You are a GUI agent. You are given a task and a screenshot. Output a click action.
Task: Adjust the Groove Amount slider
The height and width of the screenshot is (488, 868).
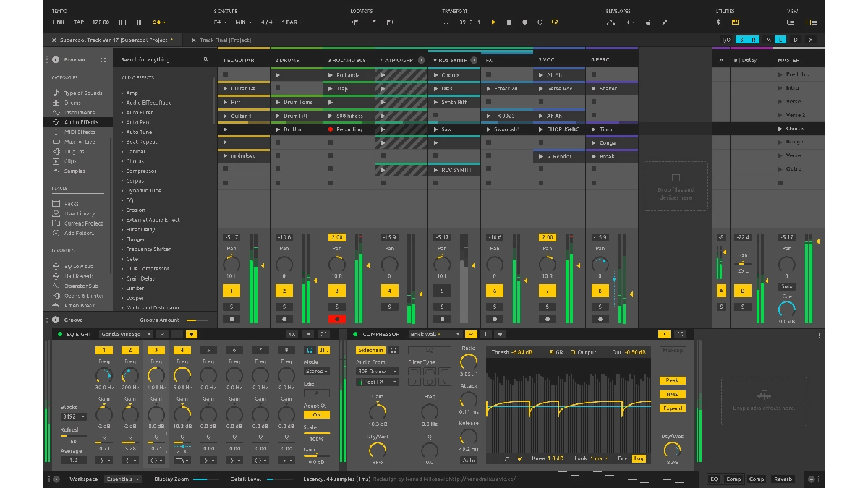pos(197,320)
